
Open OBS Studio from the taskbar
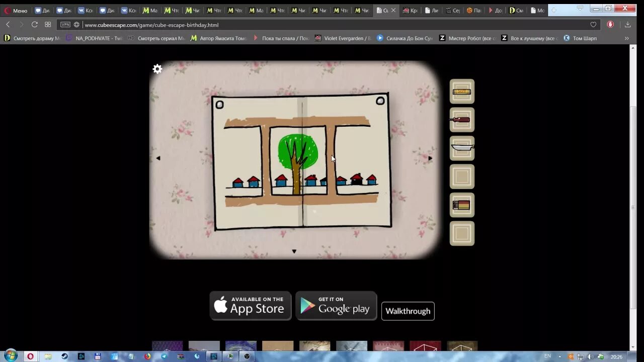click(x=247, y=356)
